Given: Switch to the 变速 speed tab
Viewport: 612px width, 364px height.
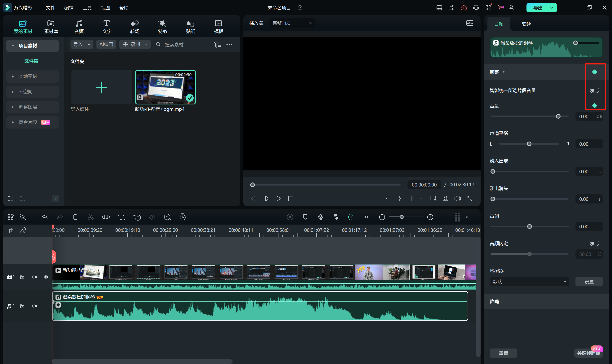Looking at the screenshot, I should pyautogui.click(x=526, y=24).
